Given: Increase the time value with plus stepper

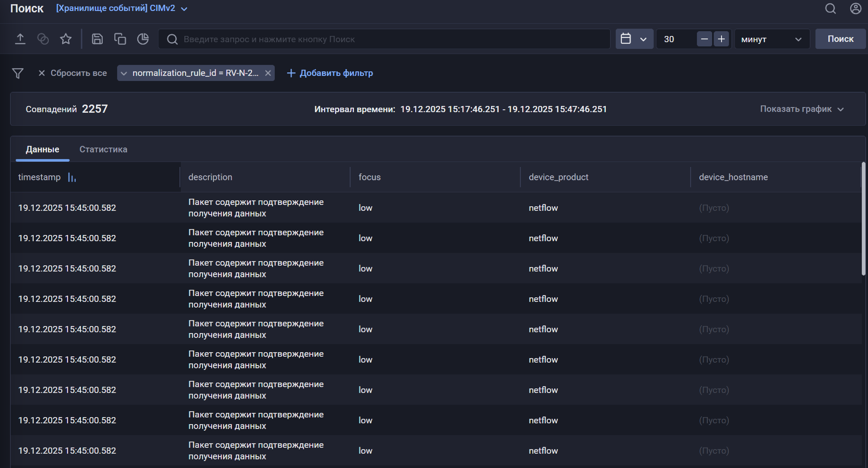Looking at the screenshot, I should 721,39.
